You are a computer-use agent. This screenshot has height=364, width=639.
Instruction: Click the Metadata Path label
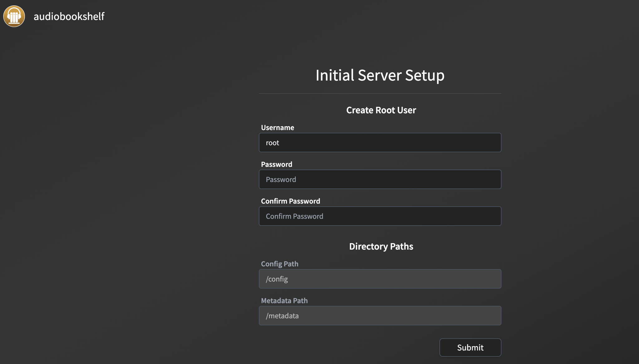pos(284,301)
